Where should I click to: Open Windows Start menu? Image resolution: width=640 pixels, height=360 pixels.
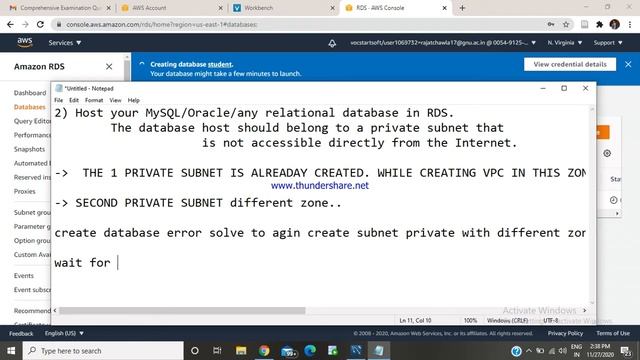[x=11, y=351]
